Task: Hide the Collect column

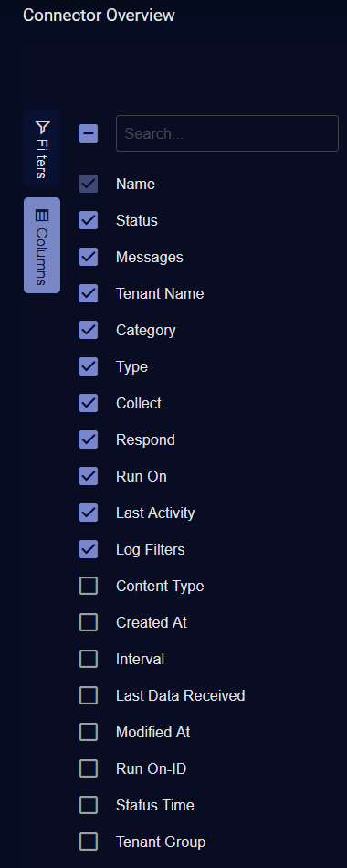Action: tap(89, 403)
